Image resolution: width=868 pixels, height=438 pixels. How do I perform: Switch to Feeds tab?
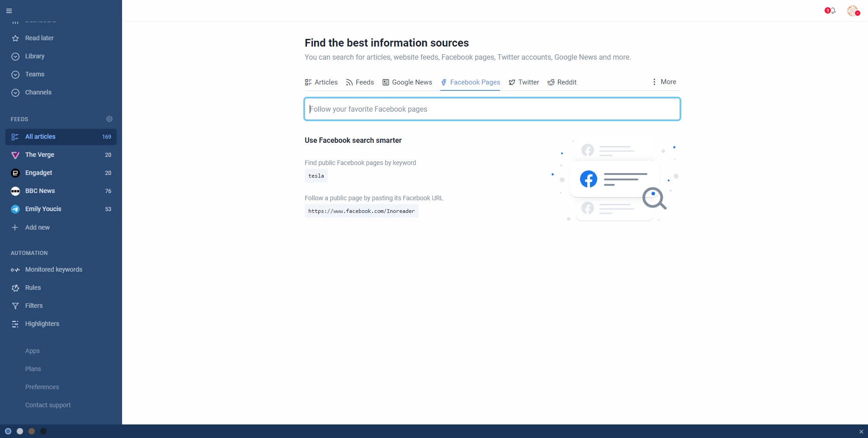pos(360,82)
